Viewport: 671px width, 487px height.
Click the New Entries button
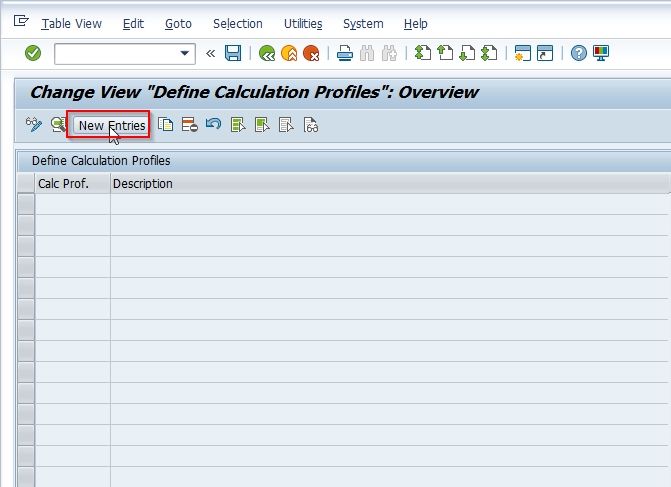[x=112, y=125]
